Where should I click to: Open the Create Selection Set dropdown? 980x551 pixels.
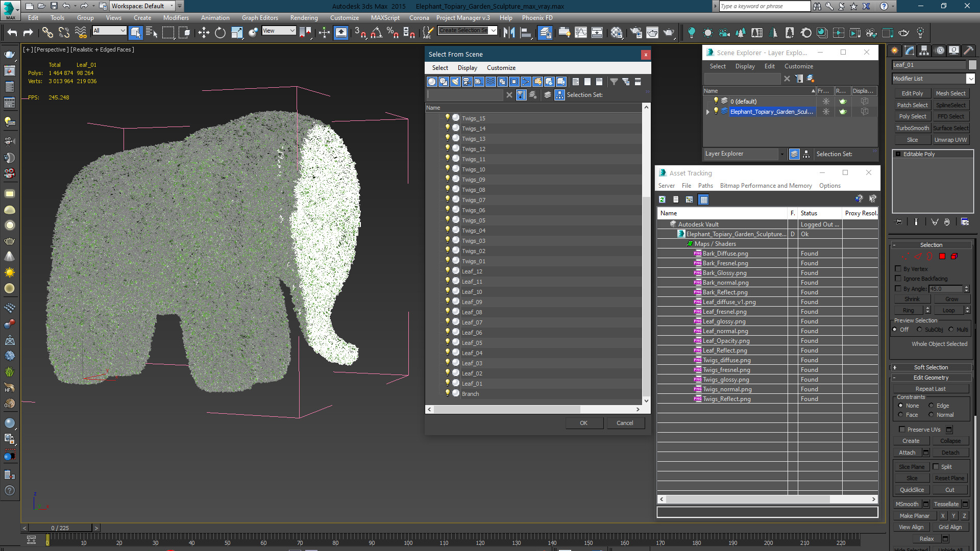pyautogui.click(x=494, y=31)
